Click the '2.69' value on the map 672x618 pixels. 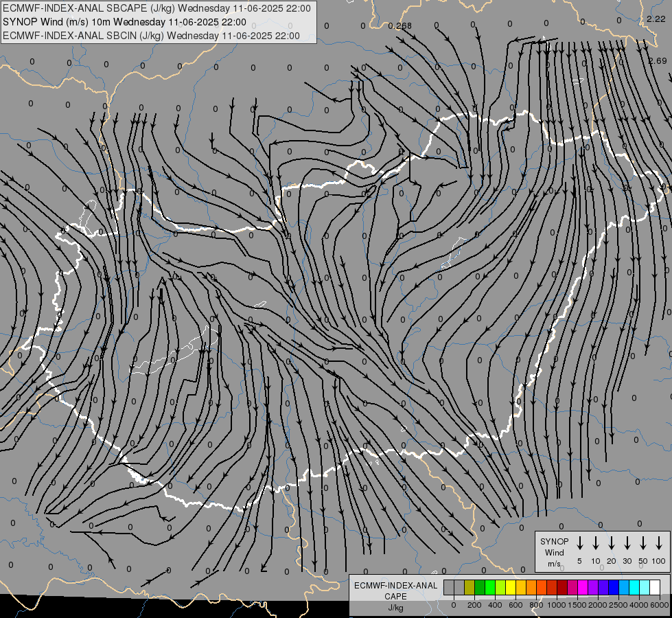pos(658,61)
